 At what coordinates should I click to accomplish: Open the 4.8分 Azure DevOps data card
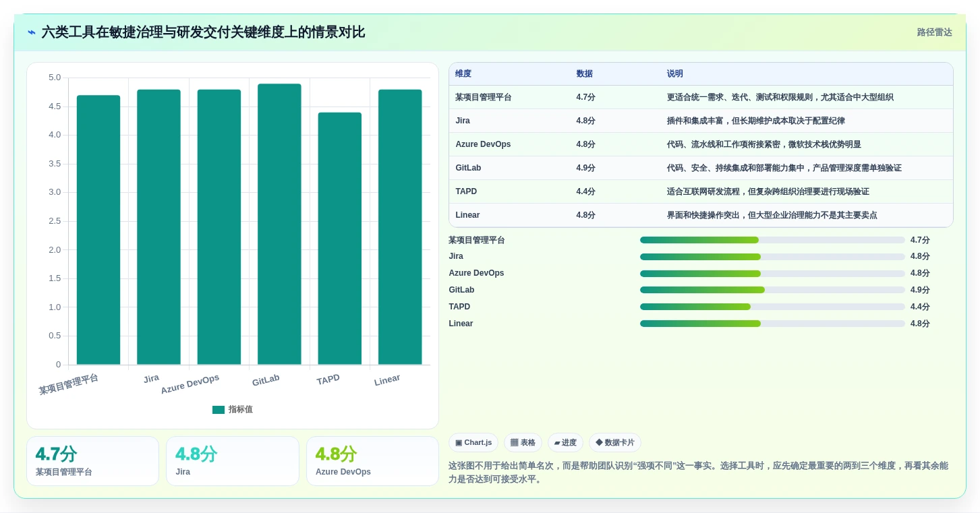372,461
